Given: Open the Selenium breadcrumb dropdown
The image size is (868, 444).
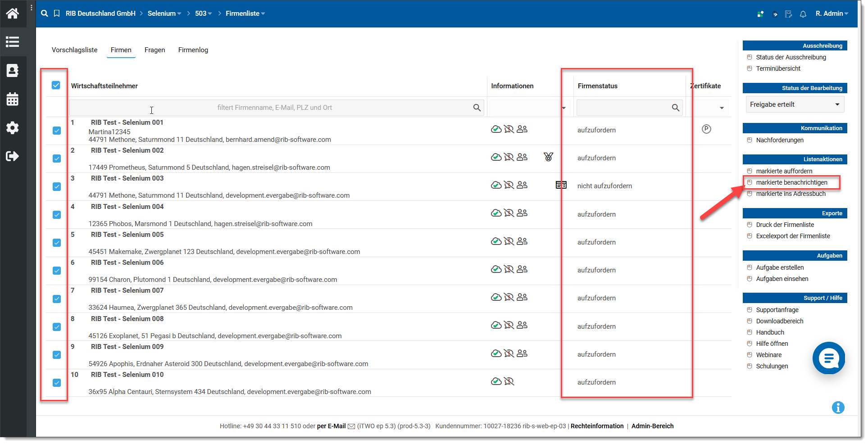Looking at the screenshot, I should pos(164,14).
